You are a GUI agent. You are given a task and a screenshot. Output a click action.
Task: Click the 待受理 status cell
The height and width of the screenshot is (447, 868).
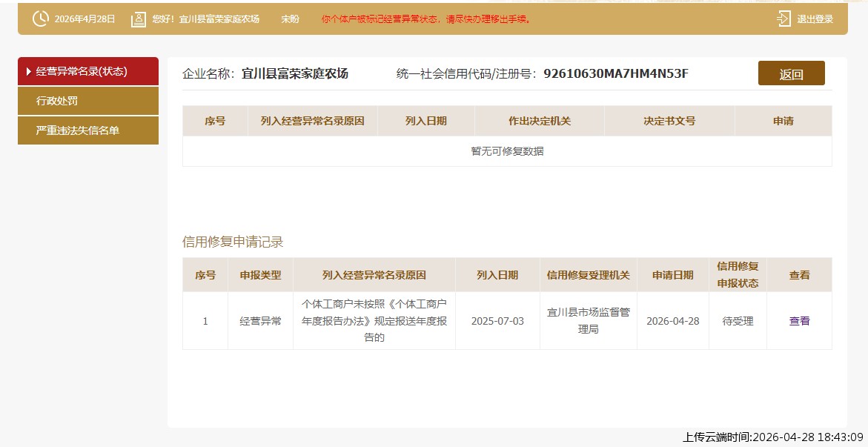click(738, 321)
